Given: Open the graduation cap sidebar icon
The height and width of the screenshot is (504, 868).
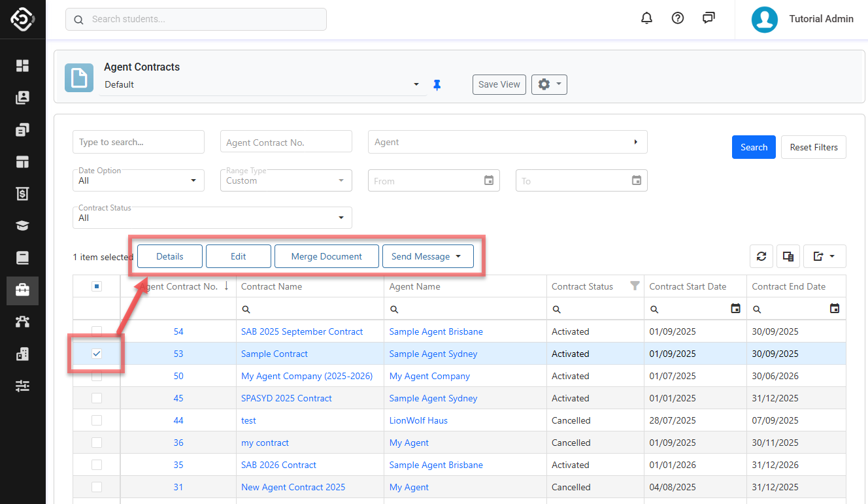Looking at the screenshot, I should pyautogui.click(x=22, y=226).
